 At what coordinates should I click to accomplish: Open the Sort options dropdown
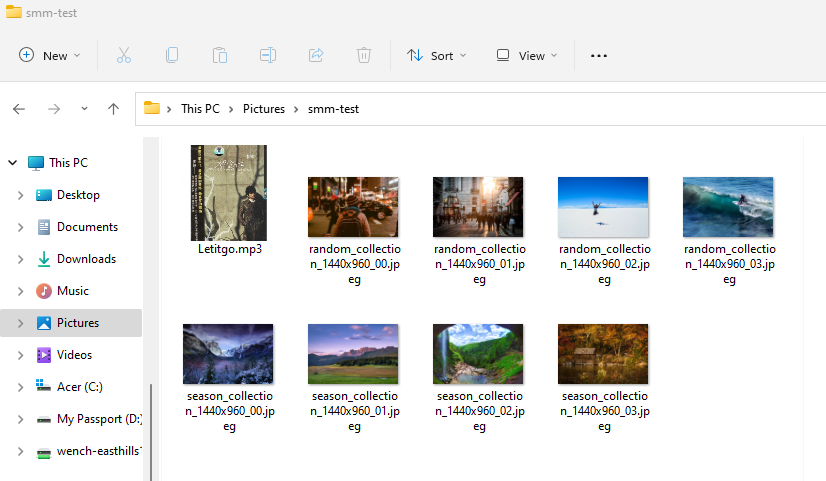[x=437, y=55]
